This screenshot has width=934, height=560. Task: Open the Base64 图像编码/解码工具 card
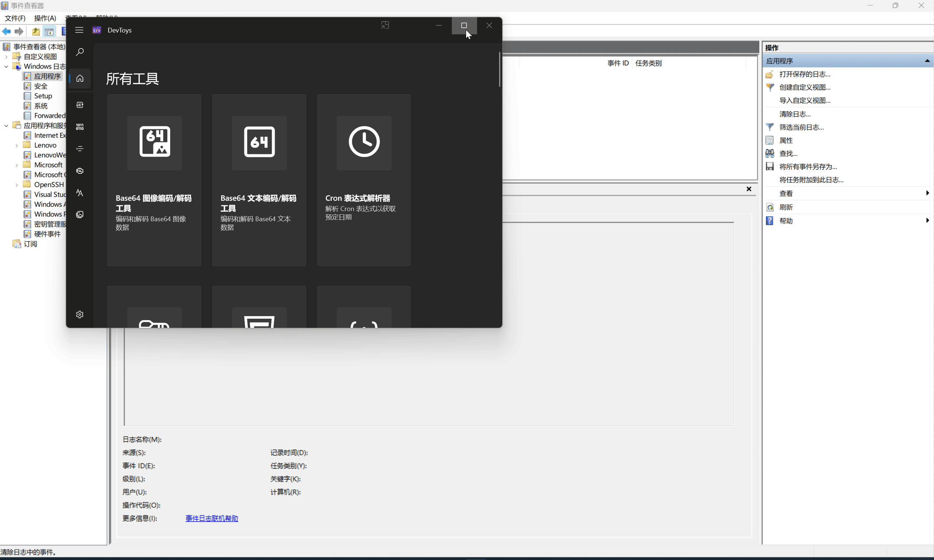tap(154, 180)
